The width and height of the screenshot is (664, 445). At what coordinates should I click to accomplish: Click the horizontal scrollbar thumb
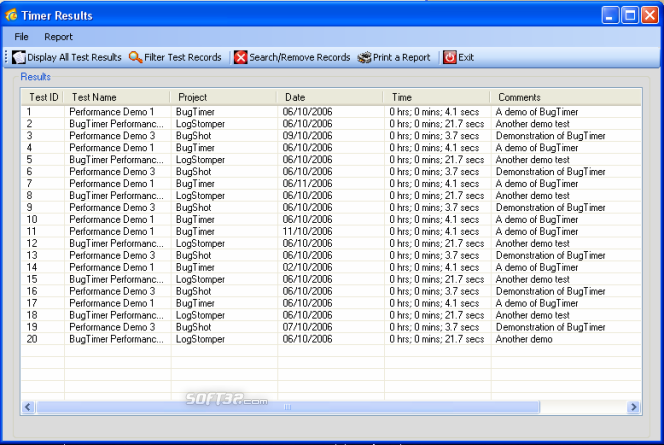point(288,407)
